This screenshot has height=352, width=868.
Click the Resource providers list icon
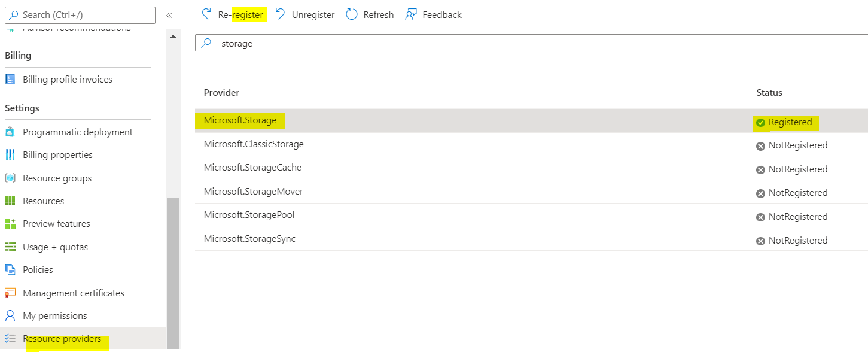(x=10, y=339)
